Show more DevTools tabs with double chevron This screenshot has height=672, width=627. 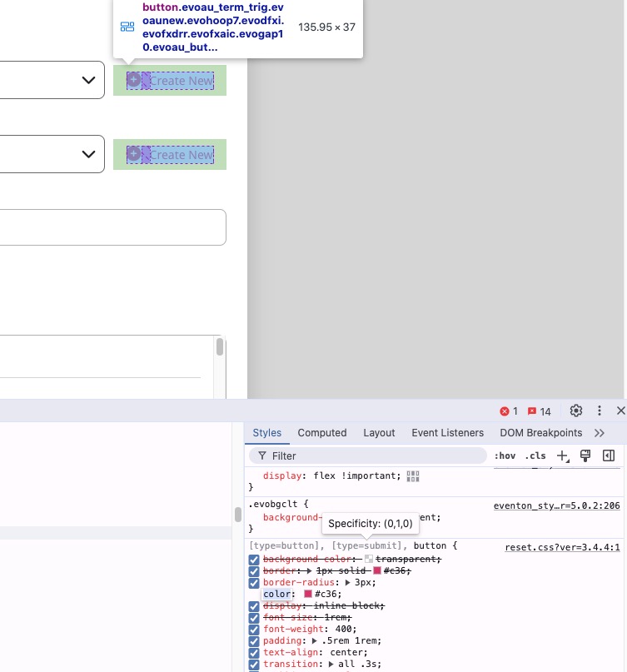coord(600,433)
